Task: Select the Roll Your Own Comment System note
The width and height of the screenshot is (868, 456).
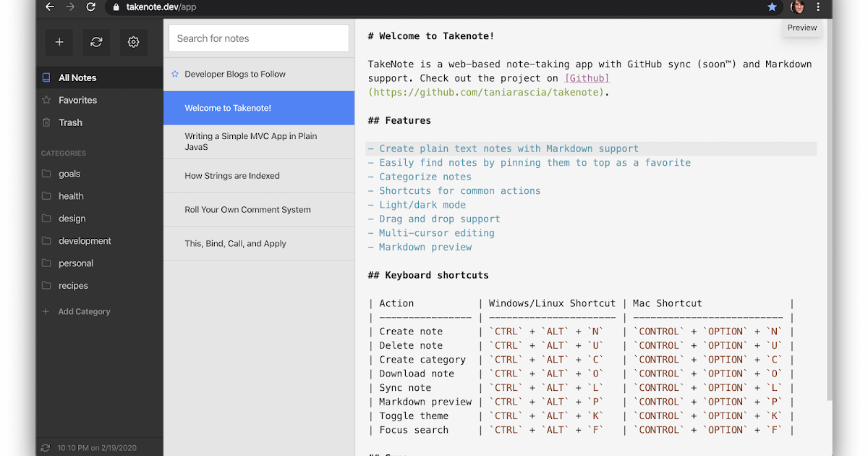Action: (247, 210)
